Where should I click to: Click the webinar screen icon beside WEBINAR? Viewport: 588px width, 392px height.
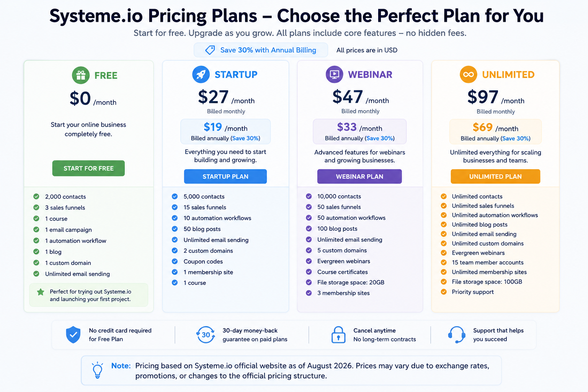point(335,74)
